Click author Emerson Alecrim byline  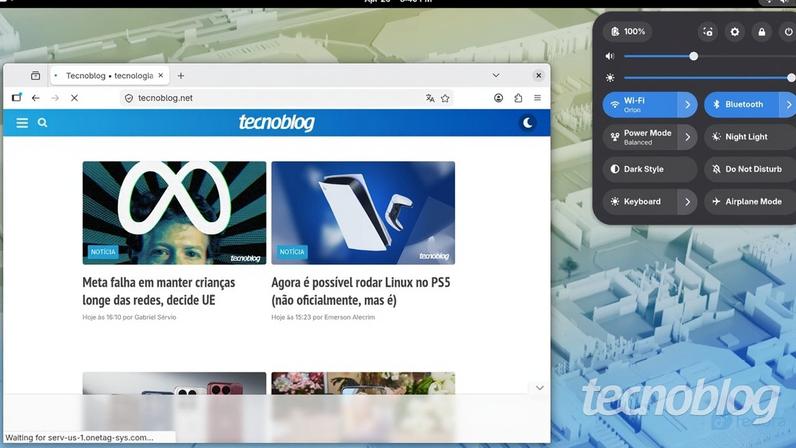tap(349, 317)
